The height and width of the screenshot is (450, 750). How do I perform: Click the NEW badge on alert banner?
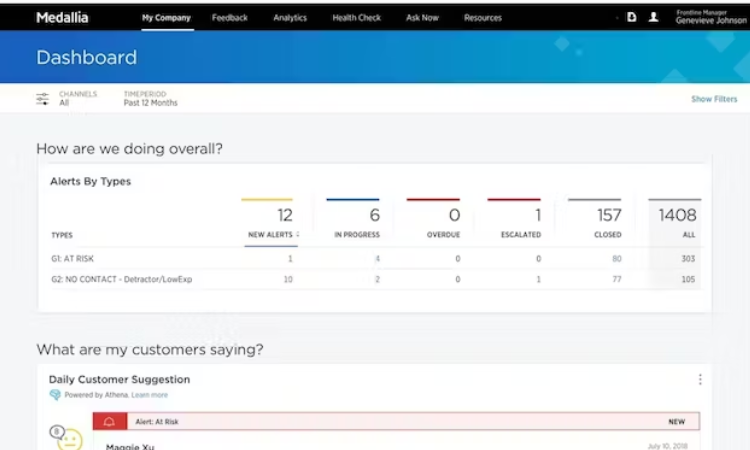(676, 422)
